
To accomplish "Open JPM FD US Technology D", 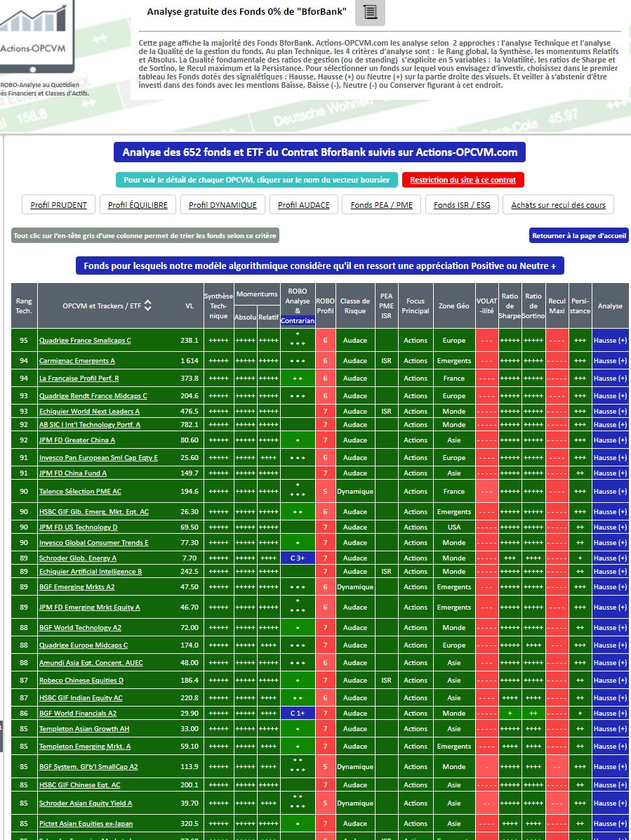I will pos(78,527).
